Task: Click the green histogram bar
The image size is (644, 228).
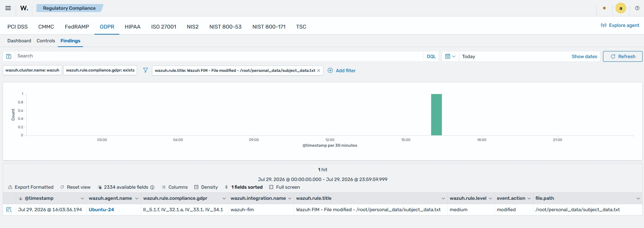Action: coord(436,115)
